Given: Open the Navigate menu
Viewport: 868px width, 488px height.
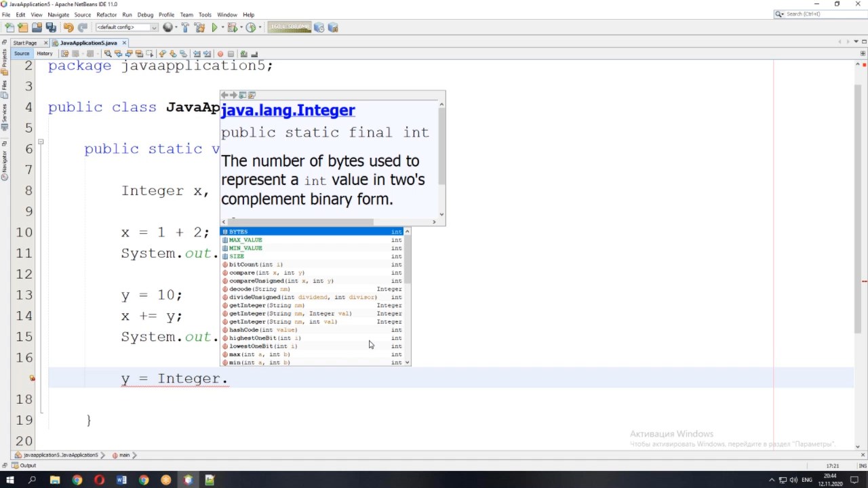Looking at the screenshot, I should click(x=58, y=14).
